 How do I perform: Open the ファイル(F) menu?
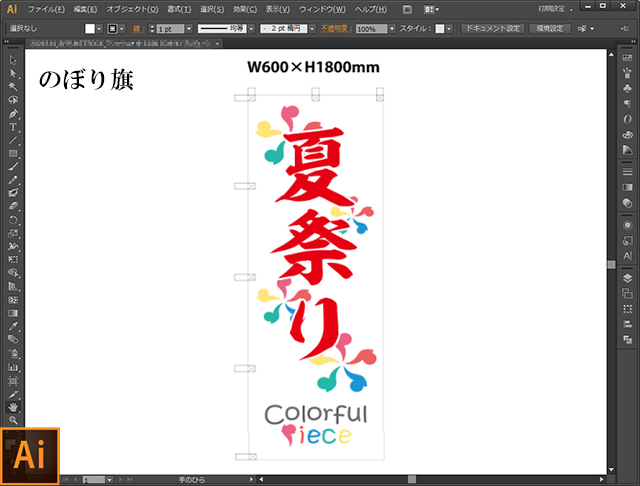(x=46, y=9)
